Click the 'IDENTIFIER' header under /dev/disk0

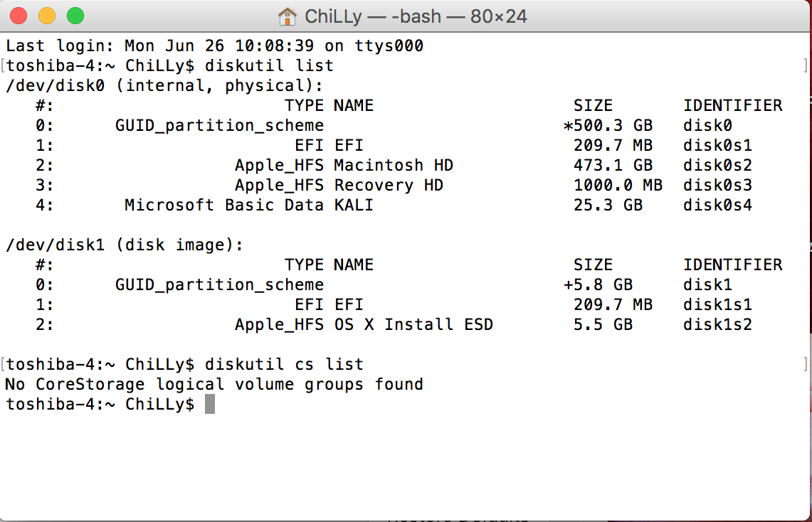tap(732, 105)
